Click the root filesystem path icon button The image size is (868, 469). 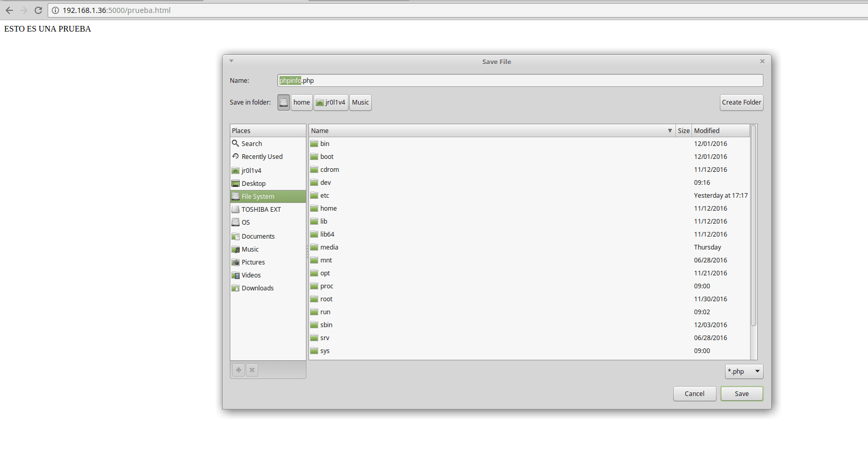click(x=284, y=102)
